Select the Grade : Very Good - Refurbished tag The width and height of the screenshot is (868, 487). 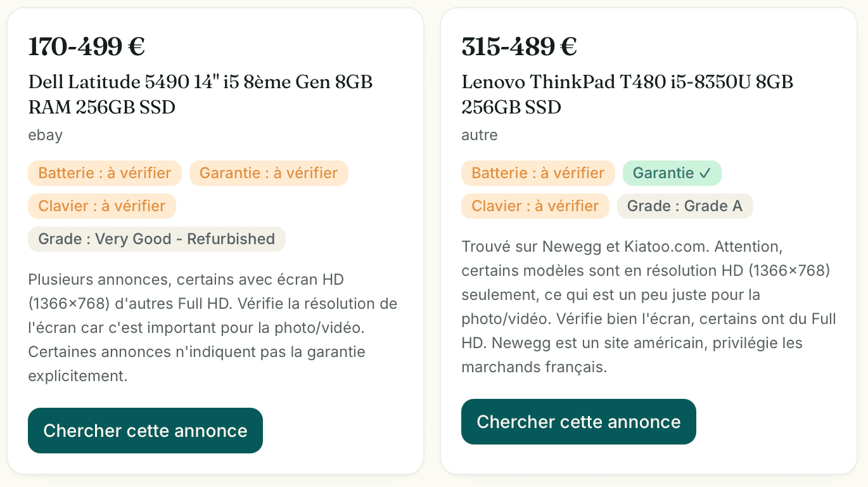(156, 239)
